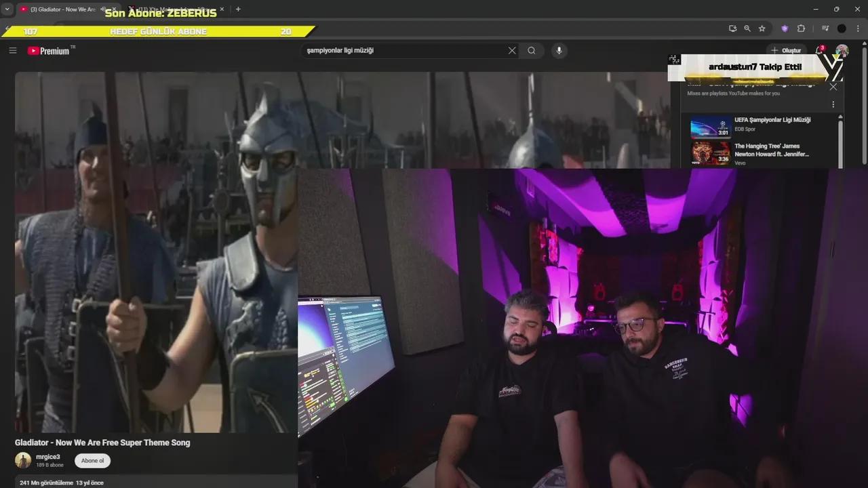Open Chrome zoom magnifier icon
The height and width of the screenshot is (488, 868).
pos(747,28)
